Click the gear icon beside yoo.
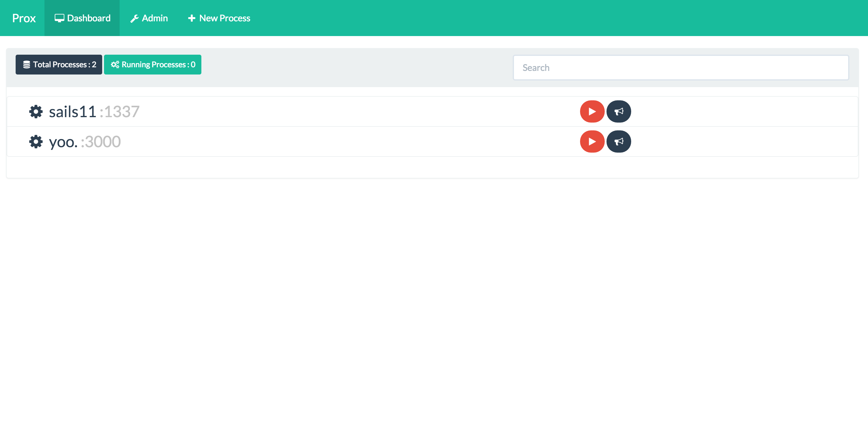The image size is (868, 441). (36, 141)
